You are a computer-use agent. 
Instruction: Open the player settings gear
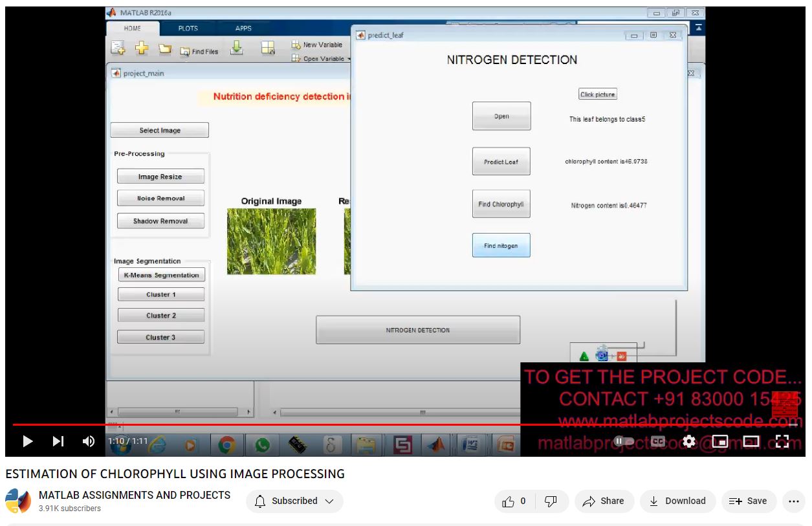click(x=689, y=441)
